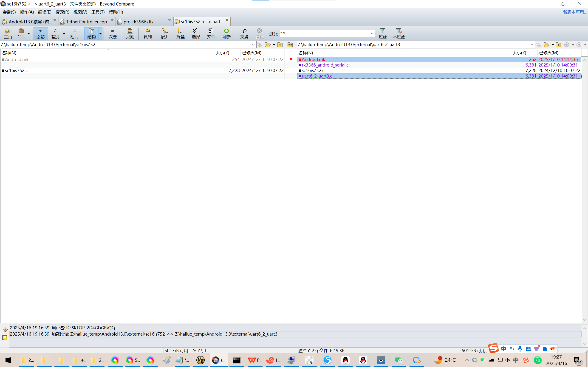This screenshot has width=588, height=367.
Task: Open the filter combo box dropdown
Action: pos(372,34)
